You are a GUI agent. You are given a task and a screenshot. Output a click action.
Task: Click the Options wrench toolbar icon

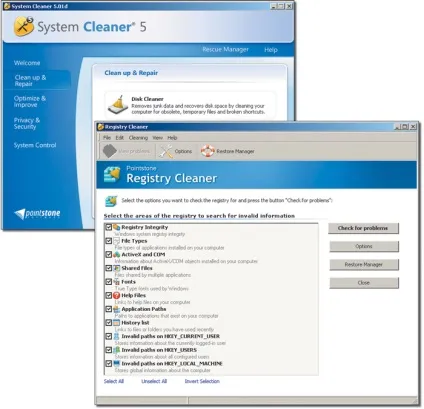pyautogui.click(x=166, y=151)
